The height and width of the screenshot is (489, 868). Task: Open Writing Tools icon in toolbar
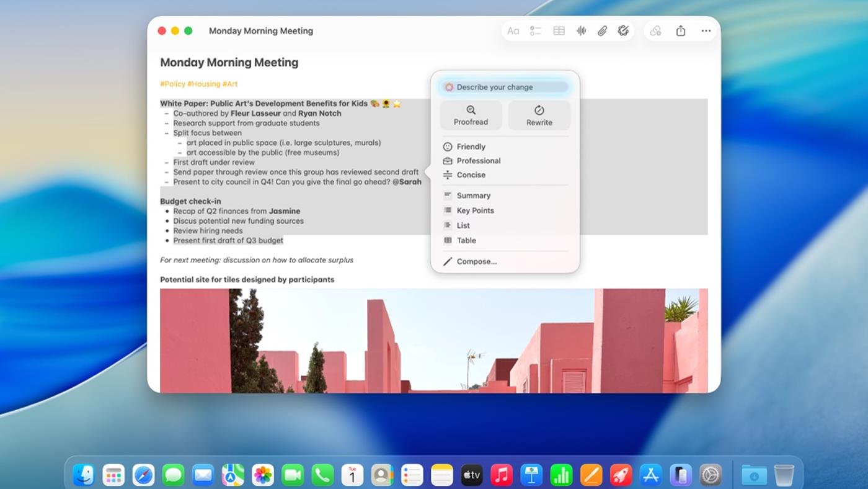624,31
